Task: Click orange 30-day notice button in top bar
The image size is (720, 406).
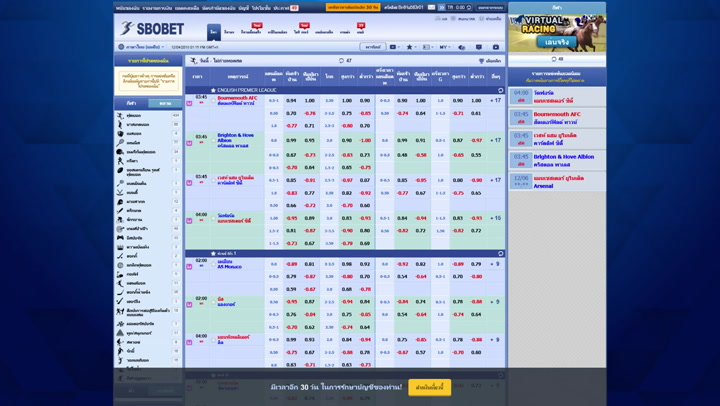Action: [353, 7]
